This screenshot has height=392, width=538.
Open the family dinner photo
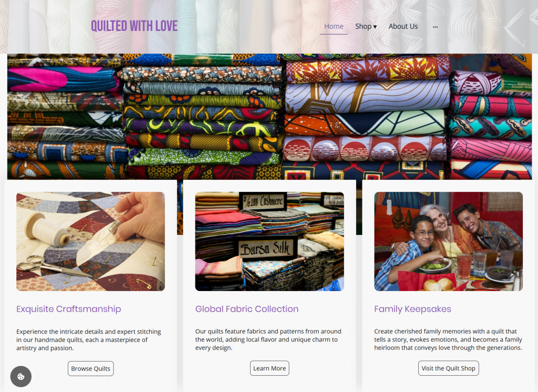(x=449, y=241)
